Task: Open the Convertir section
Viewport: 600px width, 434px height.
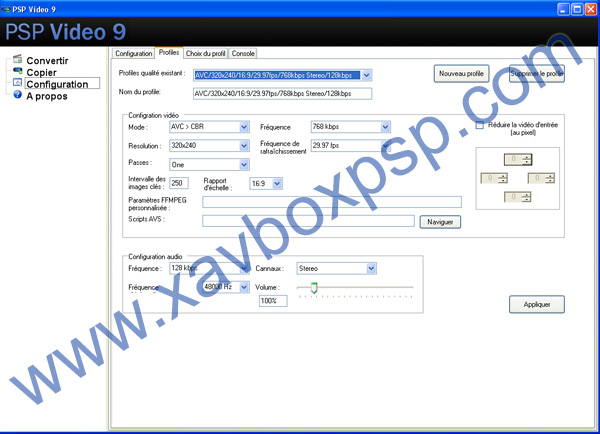Action: click(47, 60)
